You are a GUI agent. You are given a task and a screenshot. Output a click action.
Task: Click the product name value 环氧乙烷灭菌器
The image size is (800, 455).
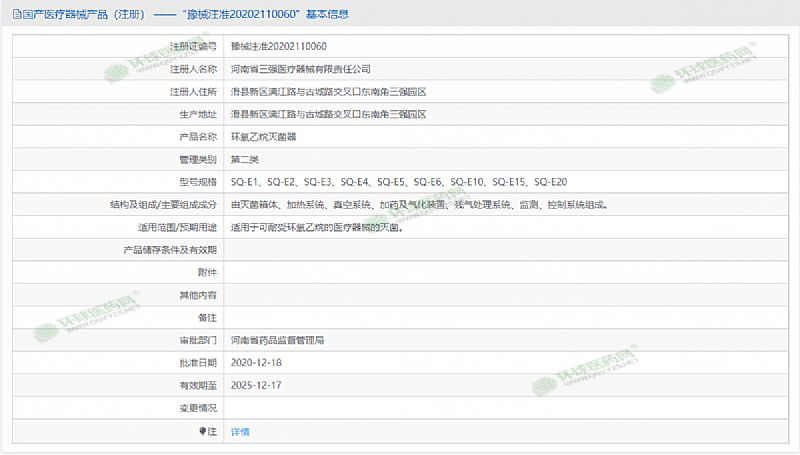tap(264, 137)
